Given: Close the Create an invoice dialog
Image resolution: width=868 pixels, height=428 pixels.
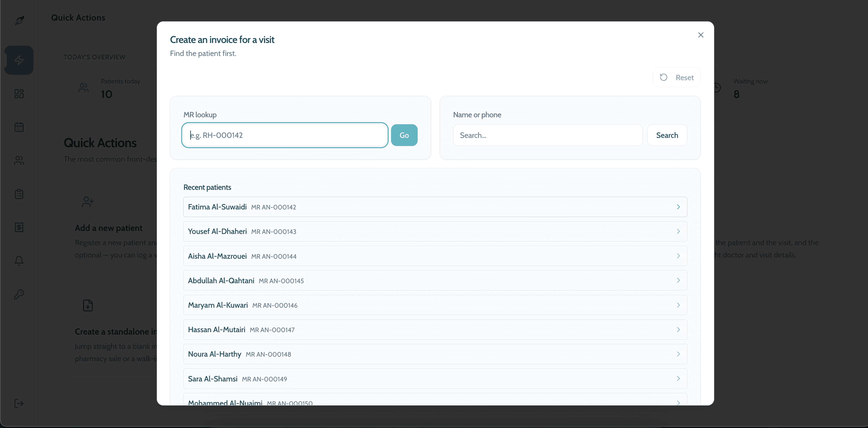Looking at the screenshot, I should click(701, 35).
